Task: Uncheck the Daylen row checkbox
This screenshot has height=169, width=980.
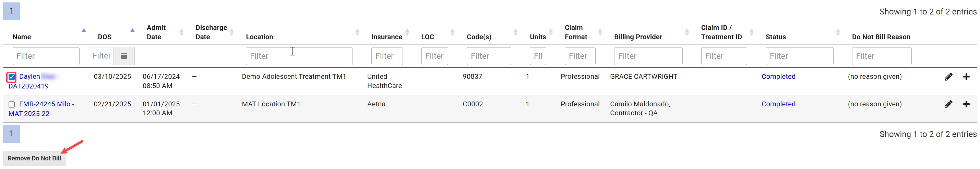Action: click(11, 77)
